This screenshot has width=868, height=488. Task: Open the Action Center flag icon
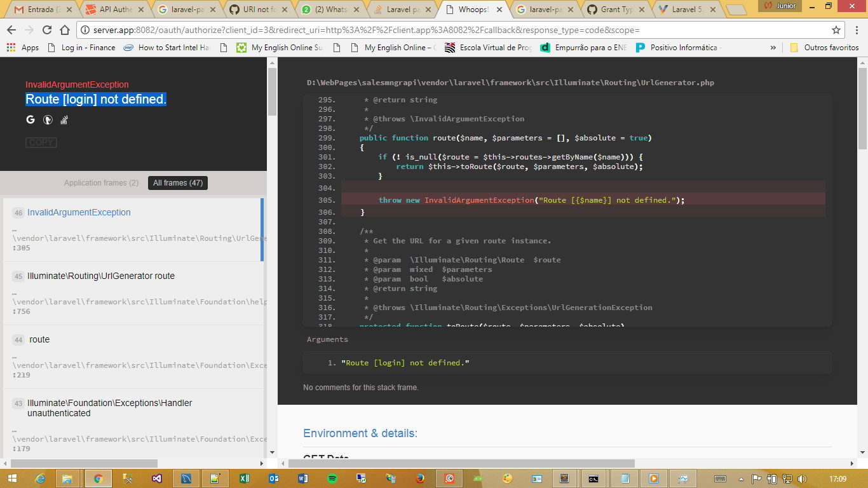757,478
